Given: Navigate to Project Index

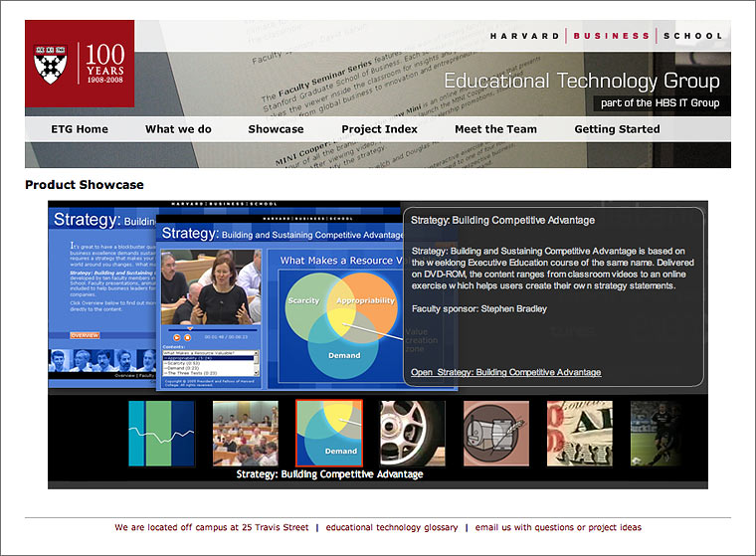Looking at the screenshot, I should pos(379,129).
